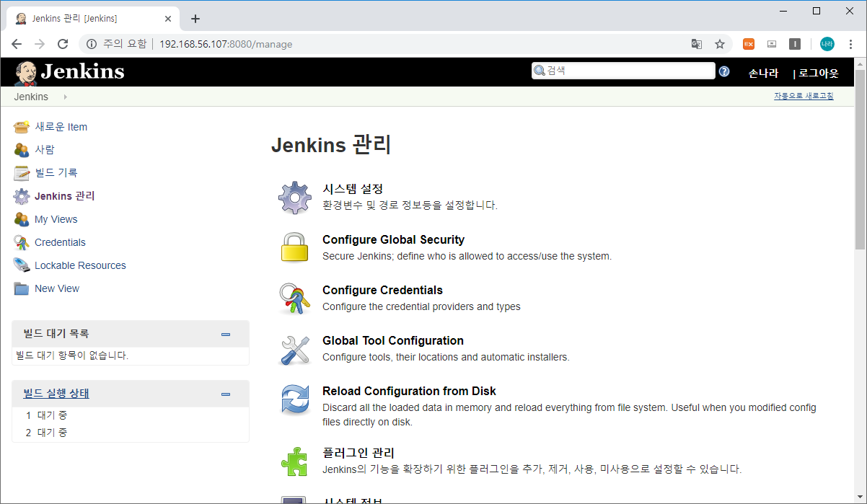Image resolution: width=867 pixels, height=504 pixels.
Task: Click the Reload Configuration refresh arrows icon
Action: [x=295, y=399]
